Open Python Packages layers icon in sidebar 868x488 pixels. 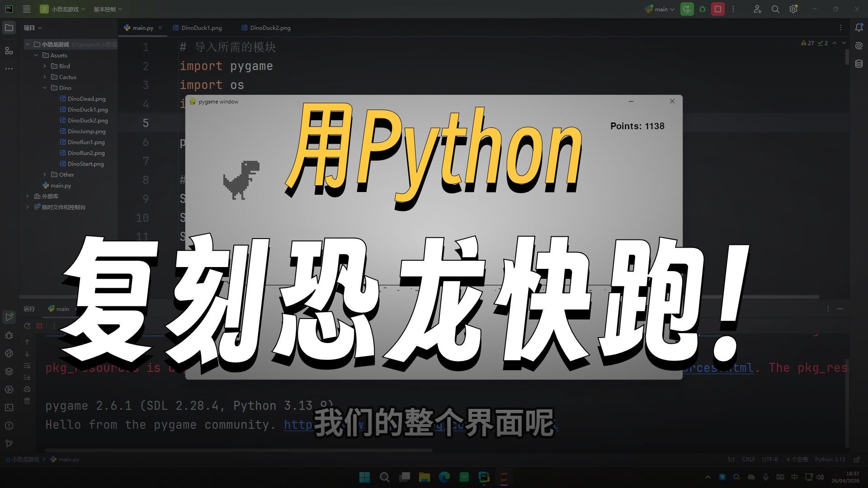(9, 371)
